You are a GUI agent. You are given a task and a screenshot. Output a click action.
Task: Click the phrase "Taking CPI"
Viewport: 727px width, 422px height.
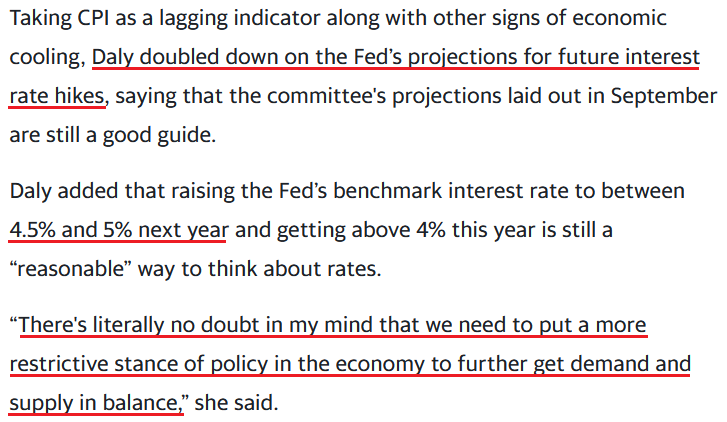tap(59, 19)
